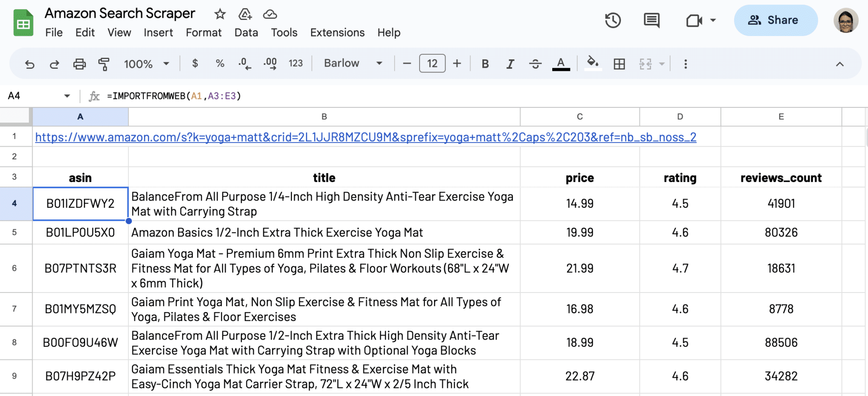Open the Amazon search URL link
The width and height of the screenshot is (868, 396).
pos(365,137)
